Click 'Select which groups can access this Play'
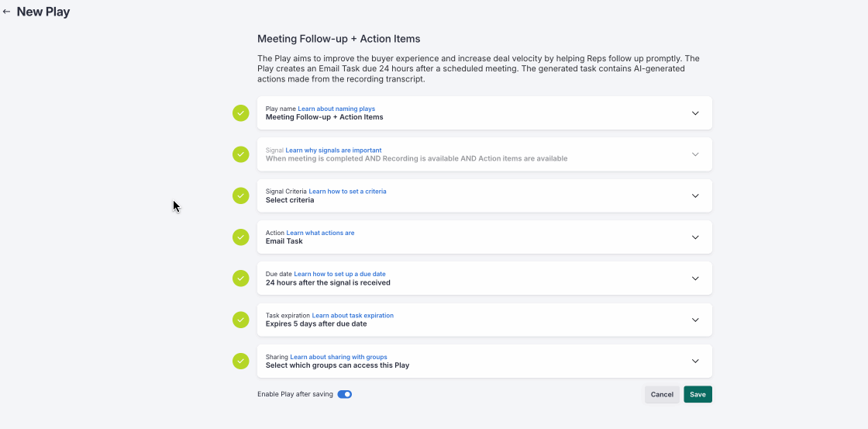This screenshot has height=429, width=868. tap(337, 365)
